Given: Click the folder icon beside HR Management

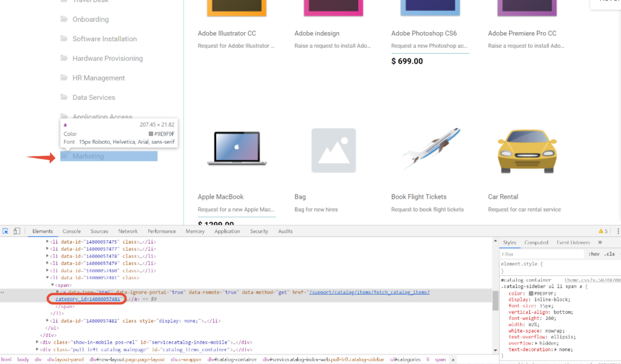Looking at the screenshot, I should pos(64,78).
